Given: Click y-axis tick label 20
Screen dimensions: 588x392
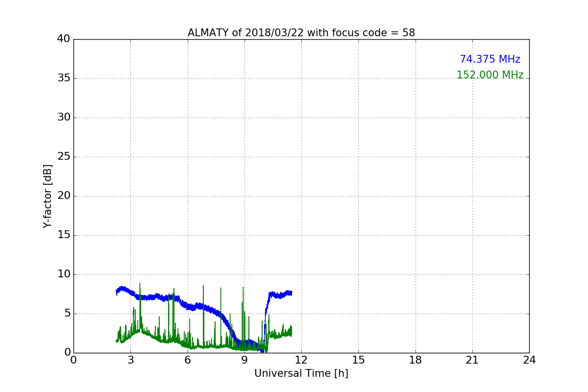Looking at the screenshot, I should coord(64,196).
